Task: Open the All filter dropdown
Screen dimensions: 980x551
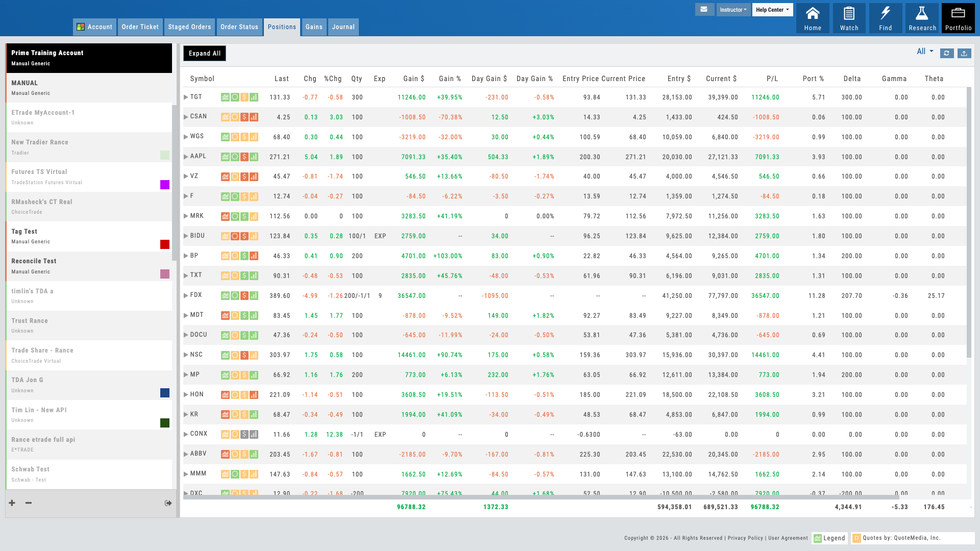Action: (x=924, y=51)
